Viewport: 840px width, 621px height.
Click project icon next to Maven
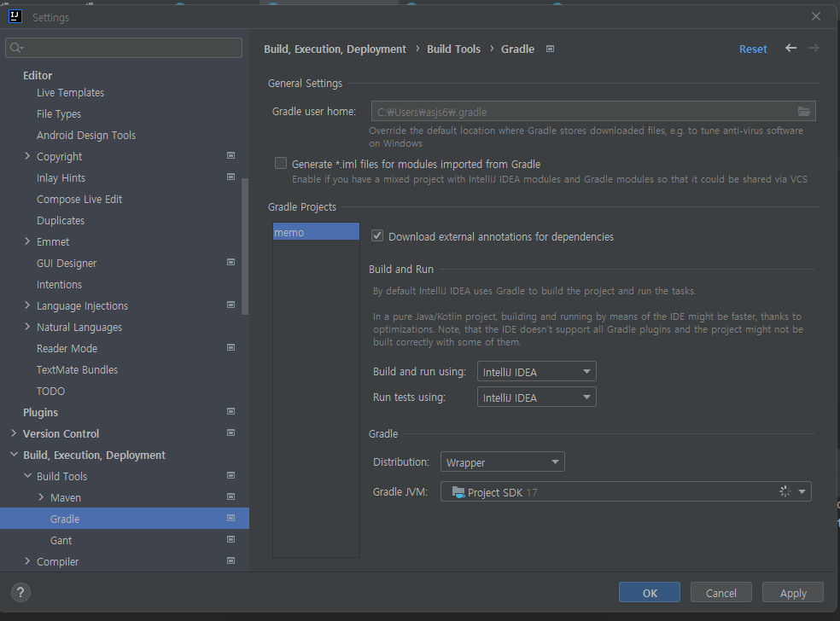coord(230,496)
